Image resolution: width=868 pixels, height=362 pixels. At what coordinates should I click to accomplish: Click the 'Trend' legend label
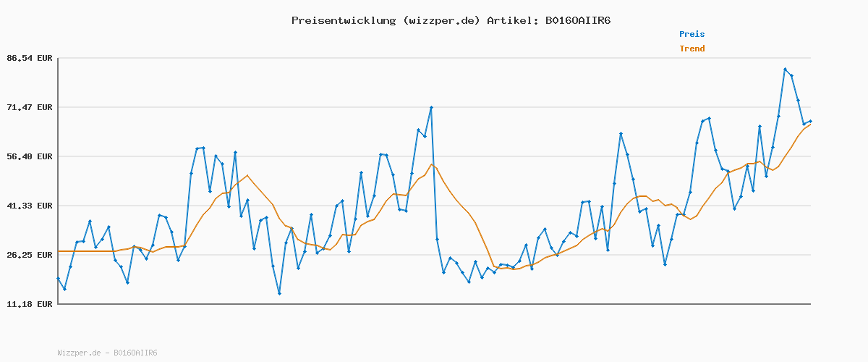[692, 49]
